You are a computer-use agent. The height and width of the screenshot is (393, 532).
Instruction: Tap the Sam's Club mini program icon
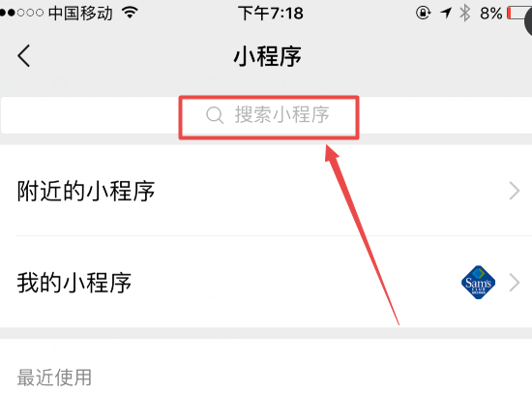[x=478, y=283]
